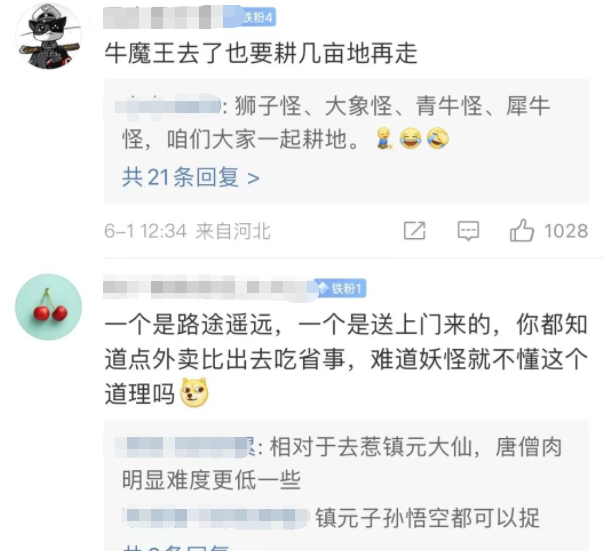The width and height of the screenshot is (604, 551).
Task: Open the cherry avatar profile
Action: (49, 307)
